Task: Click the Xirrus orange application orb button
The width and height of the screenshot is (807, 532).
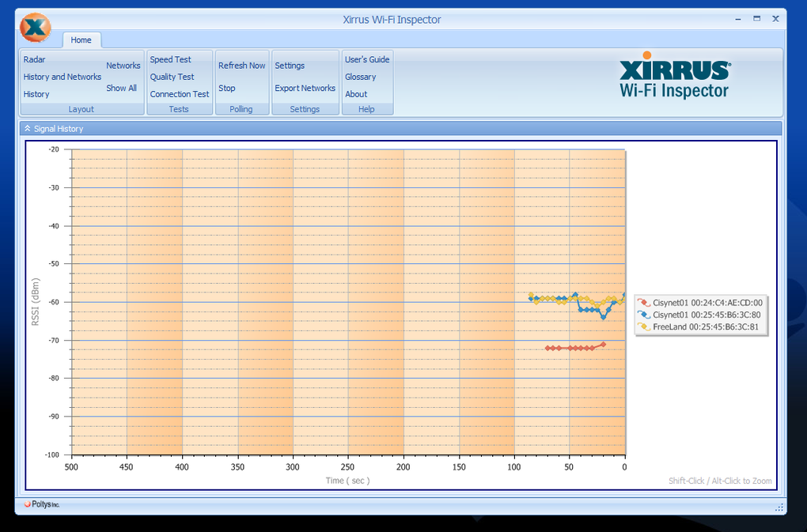Action: tap(36, 27)
